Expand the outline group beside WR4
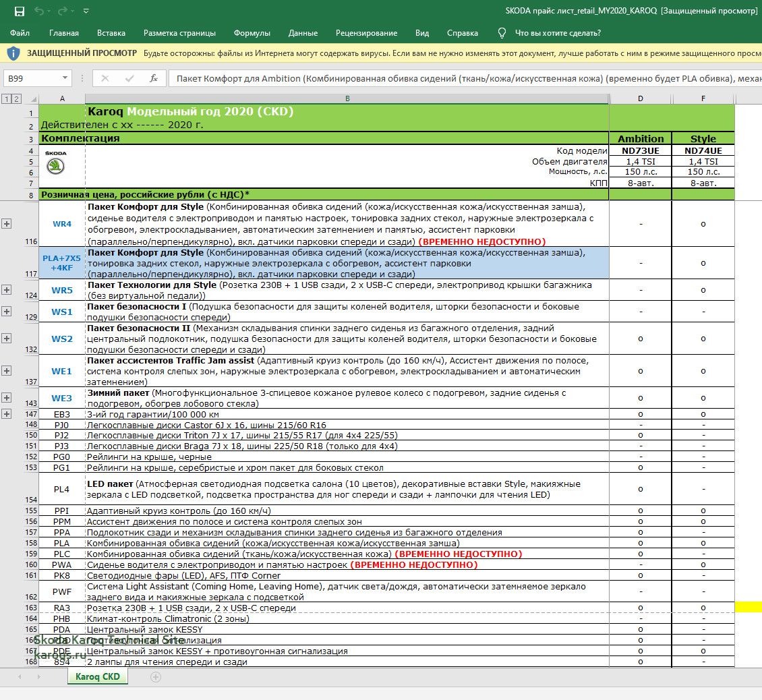The image size is (762, 700). click(x=6, y=224)
